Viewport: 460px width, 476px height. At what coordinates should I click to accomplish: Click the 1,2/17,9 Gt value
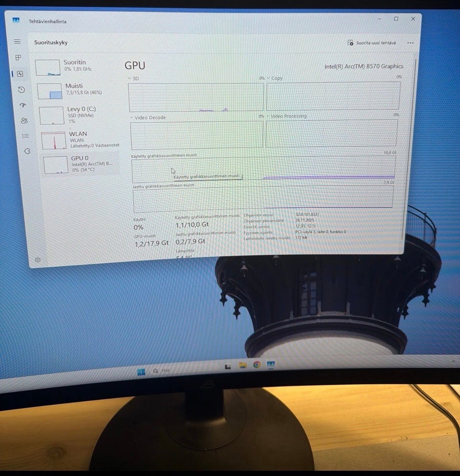(x=151, y=244)
